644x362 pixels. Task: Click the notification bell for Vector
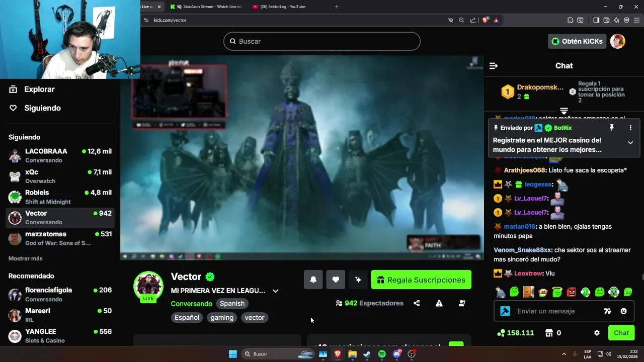[313, 280]
